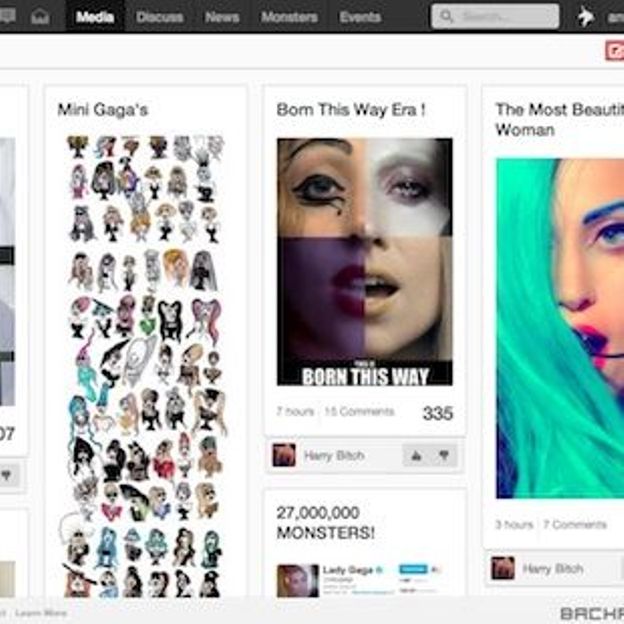Click 3 hours timestamp on Most Beautiful Woman post
This screenshot has height=624, width=624.
point(514,525)
